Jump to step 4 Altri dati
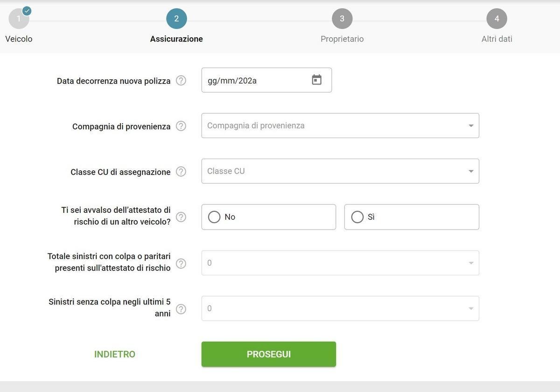 pyautogui.click(x=497, y=19)
